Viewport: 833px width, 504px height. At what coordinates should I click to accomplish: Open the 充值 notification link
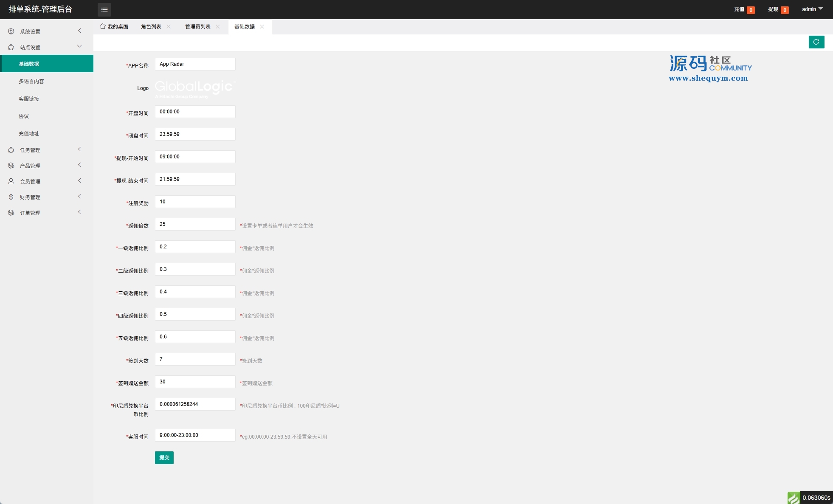[739, 9]
